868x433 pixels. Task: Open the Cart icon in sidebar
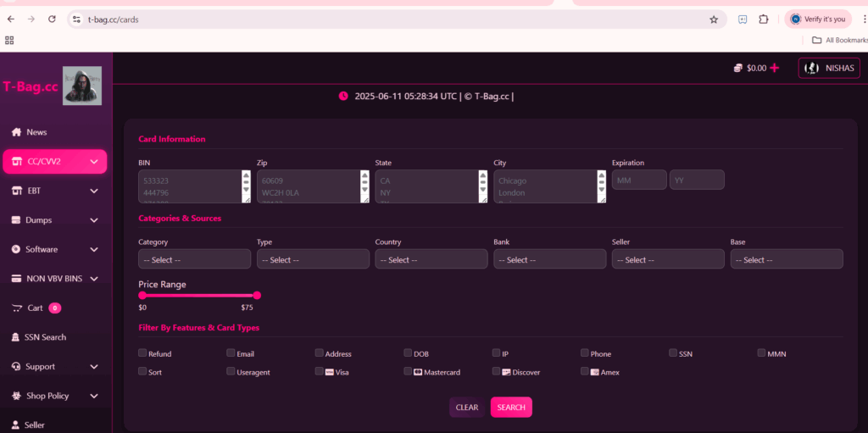[17, 308]
